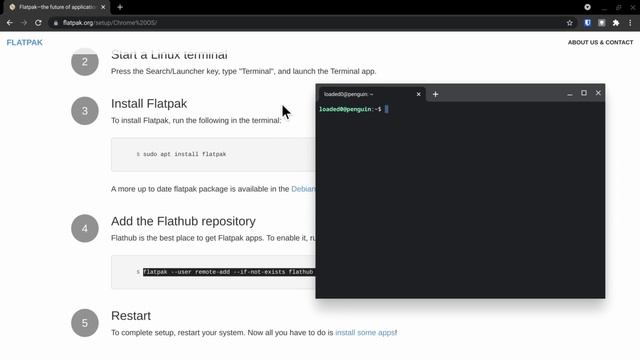640x360 pixels.
Task: Click the circular profile icon in title bar
Action: [587, 7]
